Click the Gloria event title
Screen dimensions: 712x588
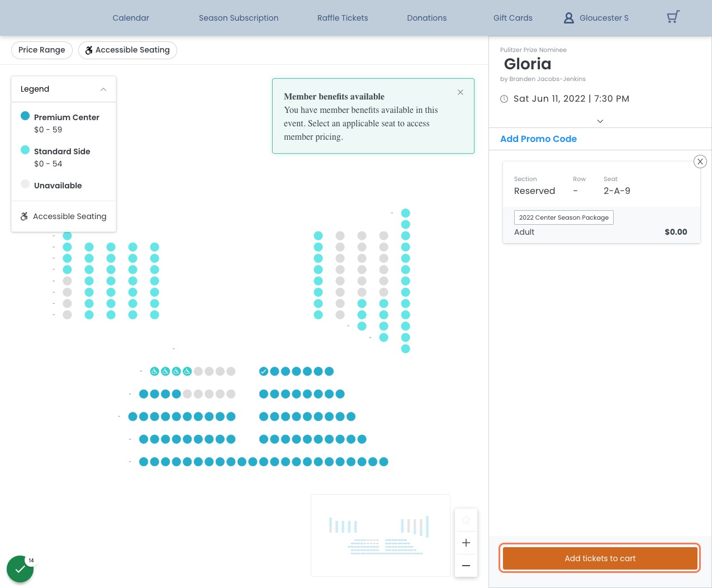point(528,64)
